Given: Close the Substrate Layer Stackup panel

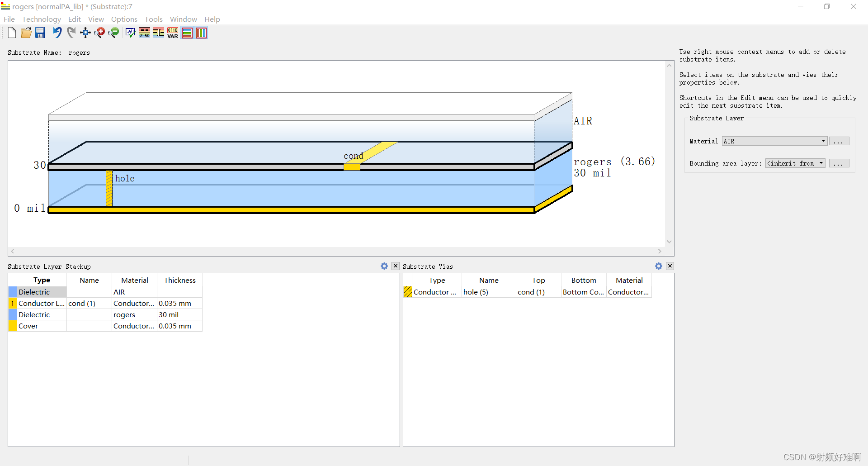Looking at the screenshot, I should 396,266.
